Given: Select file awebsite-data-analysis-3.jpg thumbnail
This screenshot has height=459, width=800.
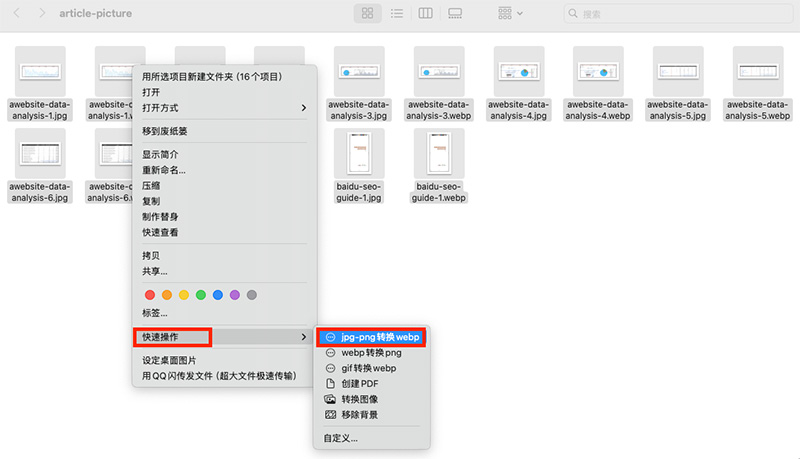Looking at the screenshot, I should pos(359,71).
